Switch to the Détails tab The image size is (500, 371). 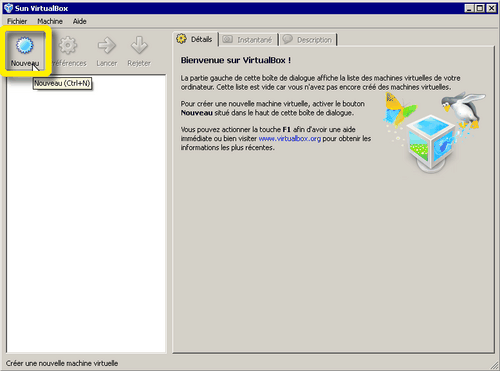(195, 39)
